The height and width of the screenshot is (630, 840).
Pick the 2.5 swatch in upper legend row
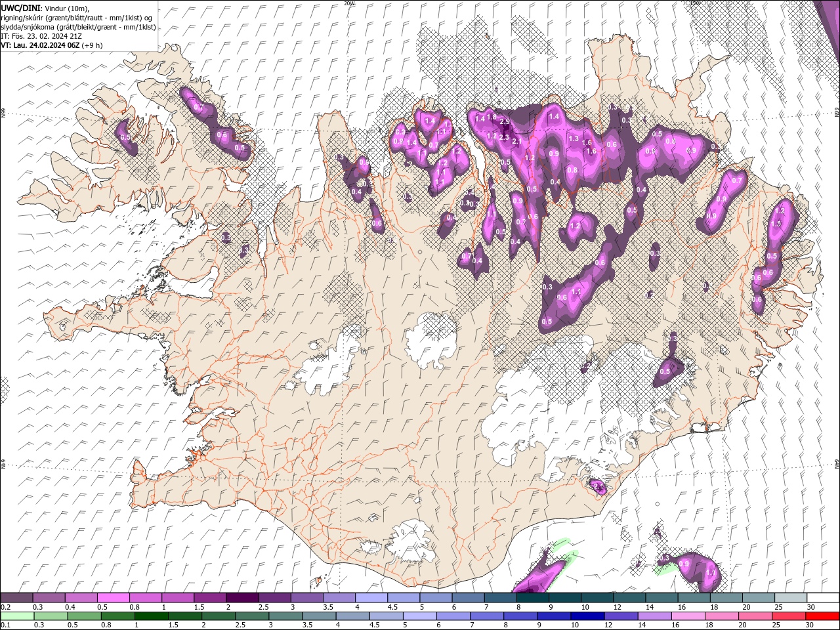[x=274, y=598]
